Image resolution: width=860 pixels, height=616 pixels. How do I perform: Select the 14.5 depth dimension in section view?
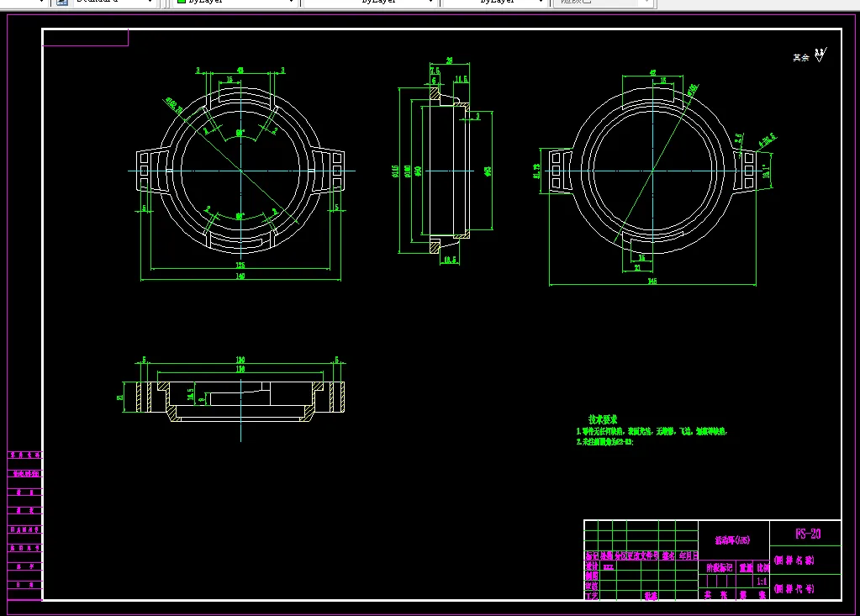pyautogui.click(x=190, y=394)
